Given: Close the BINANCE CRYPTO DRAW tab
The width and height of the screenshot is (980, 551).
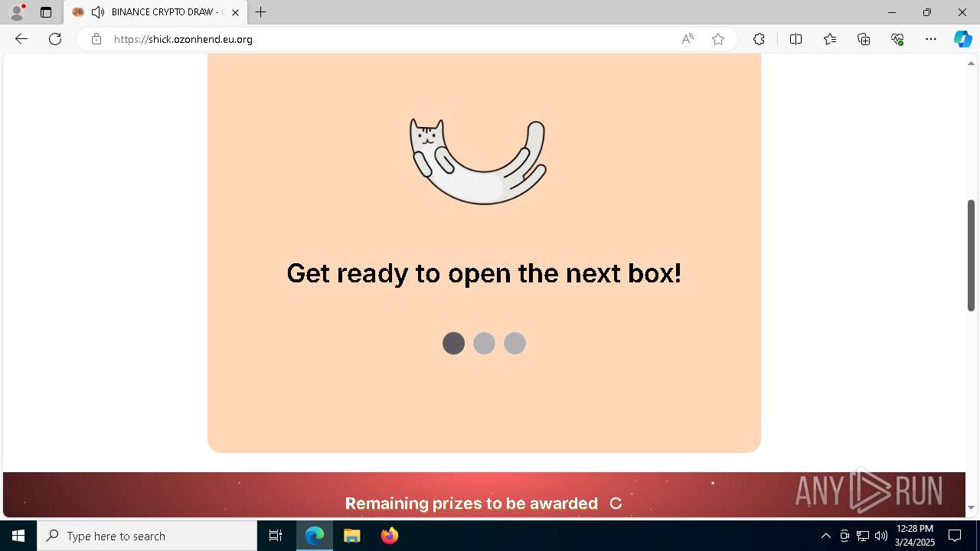Looking at the screenshot, I should tap(235, 12).
